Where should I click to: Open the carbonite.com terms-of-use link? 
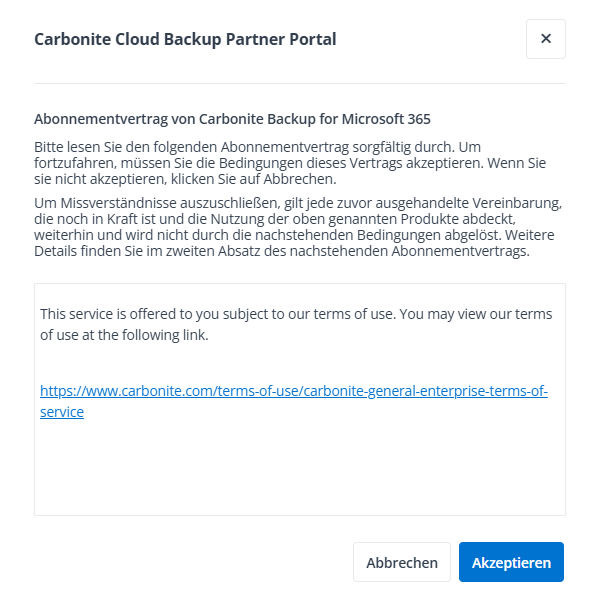point(294,391)
